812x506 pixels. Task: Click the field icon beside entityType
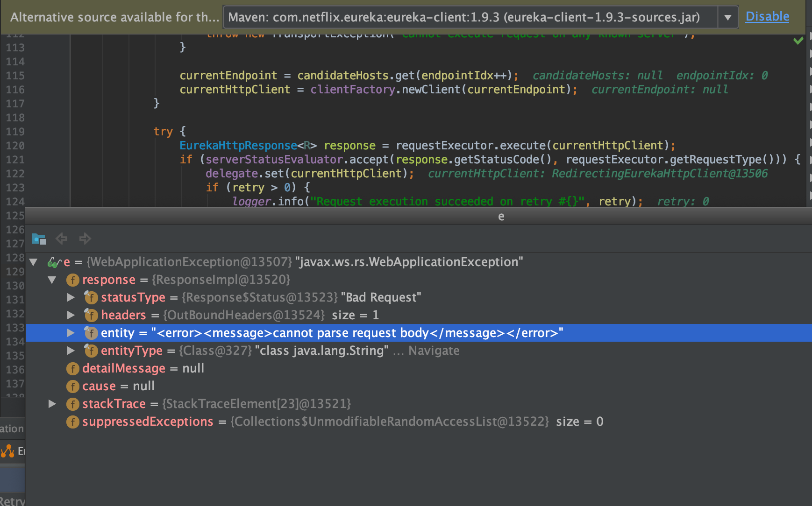pos(91,351)
